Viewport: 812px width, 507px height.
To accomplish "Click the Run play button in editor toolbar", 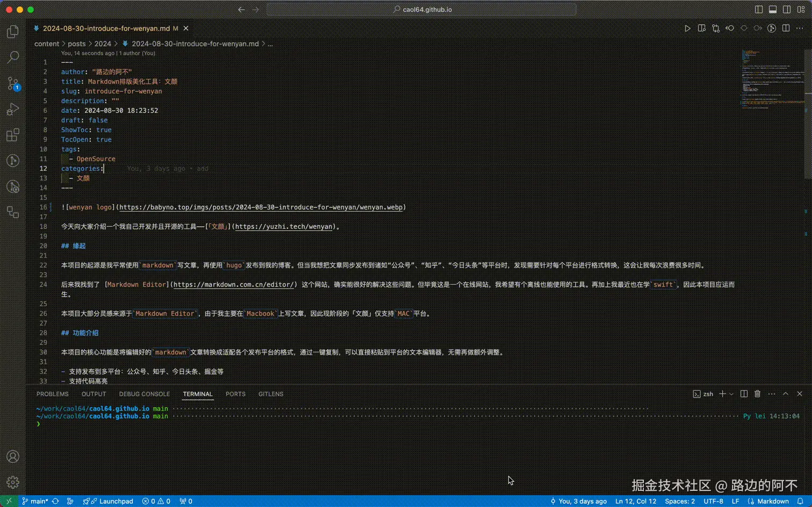I will click(687, 28).
